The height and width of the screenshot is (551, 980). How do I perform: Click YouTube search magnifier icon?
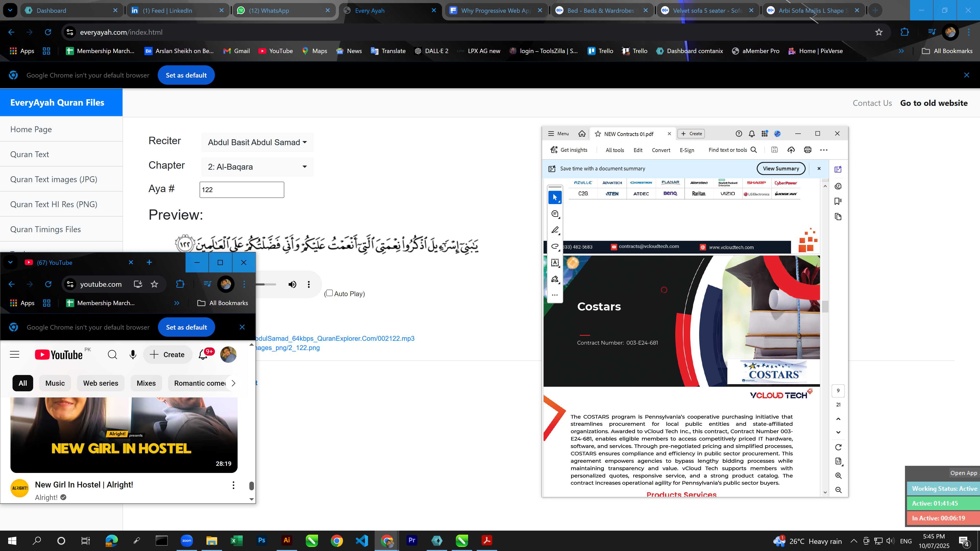click(112, 355)
